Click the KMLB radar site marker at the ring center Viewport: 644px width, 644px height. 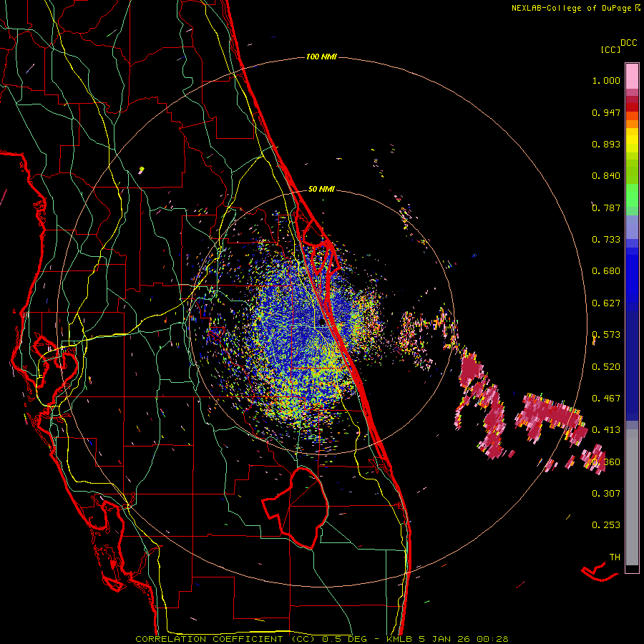click(x=322, y=322)
